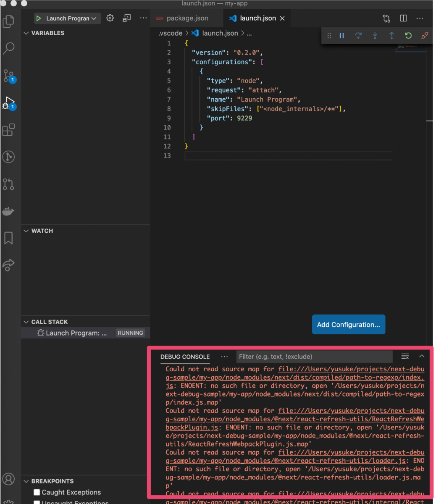Open debug console panel more actions

click(x=225, y=357)
